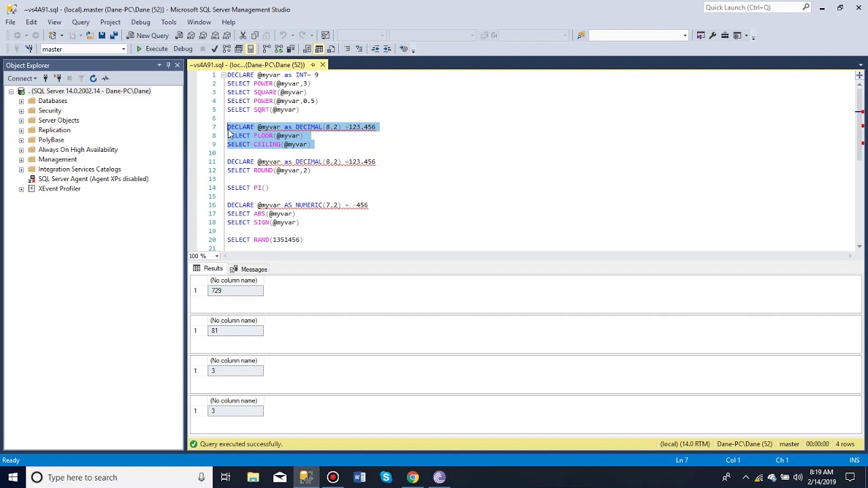Click the Analysis Services XMLA Query icon
Image resolution: width=868 pixels, height=488 pixels.
(216, 35)
